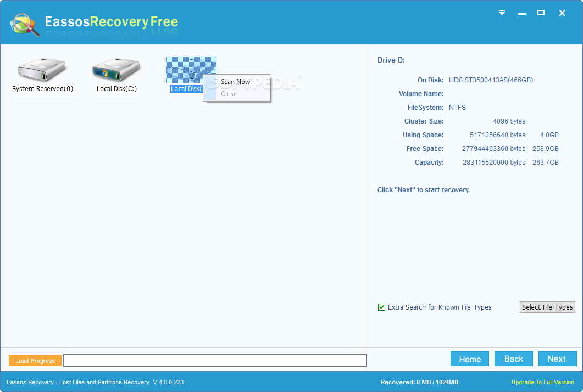Select the System Reserved(0) drive icon

[x=42, y=70]
